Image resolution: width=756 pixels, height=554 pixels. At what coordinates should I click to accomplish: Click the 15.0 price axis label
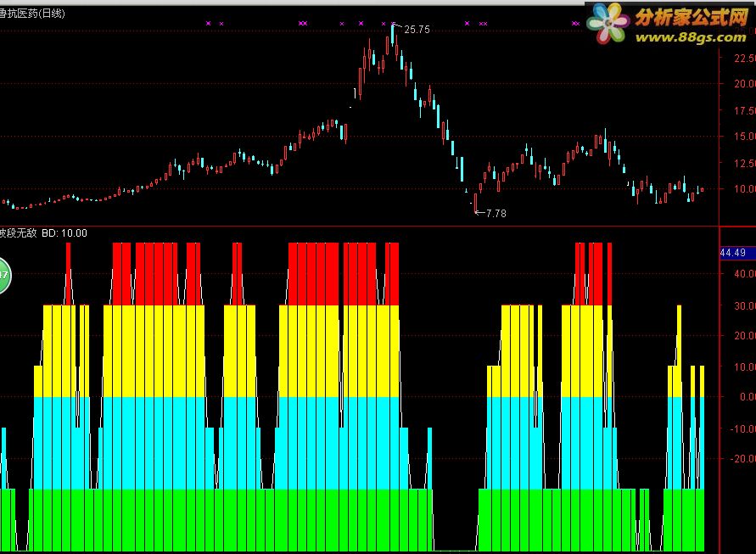[744, 137]
